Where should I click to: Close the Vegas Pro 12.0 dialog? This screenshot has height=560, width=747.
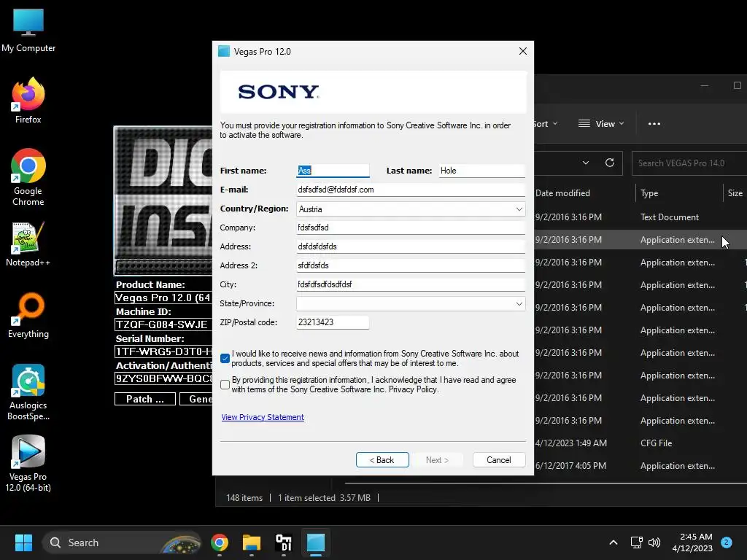click(522, 52)
